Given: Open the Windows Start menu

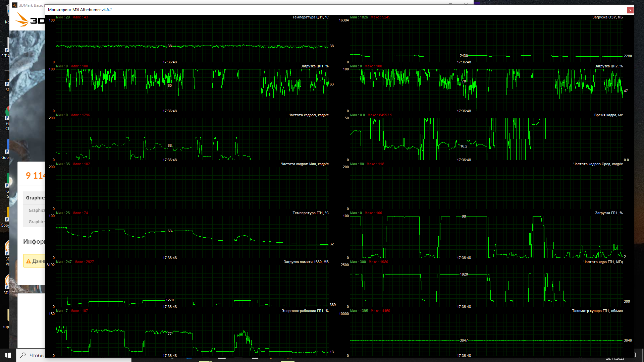Looking at the screenshot, I should click(x=8, y=355).
